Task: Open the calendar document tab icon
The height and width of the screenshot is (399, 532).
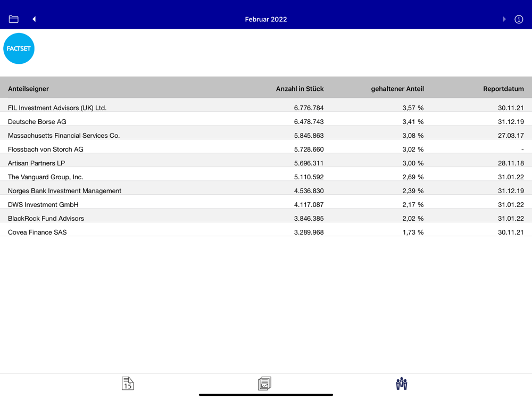Action: coord(128,384)
